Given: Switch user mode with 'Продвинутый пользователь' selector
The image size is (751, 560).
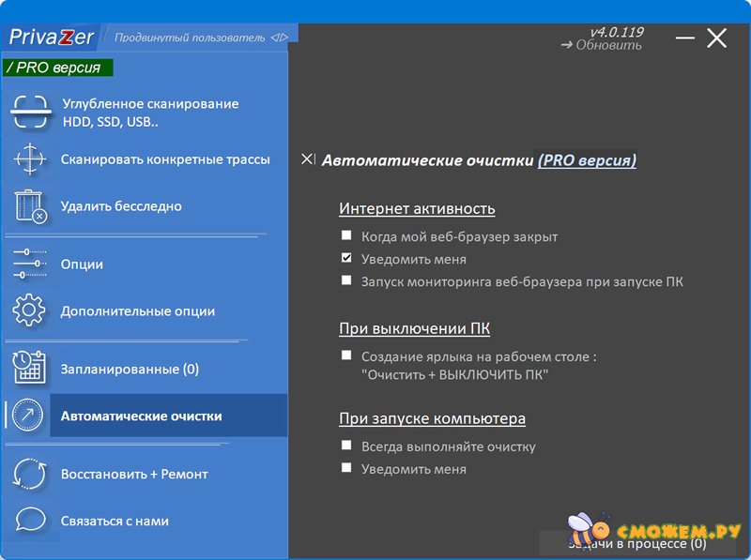Looking at the screenshot, I should [x=202, y=38].
